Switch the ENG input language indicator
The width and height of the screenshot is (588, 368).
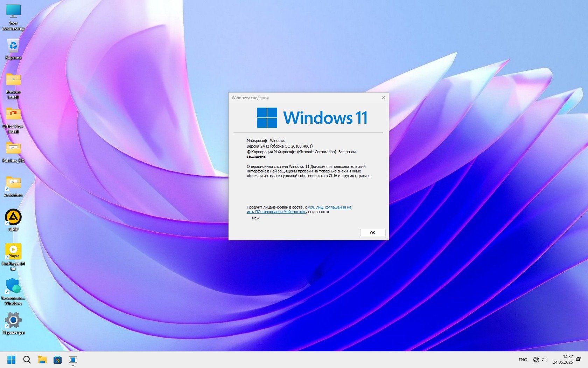click(523, 360)
